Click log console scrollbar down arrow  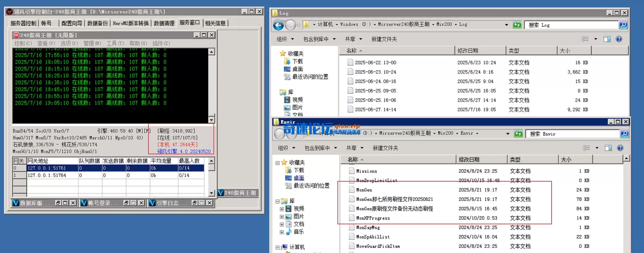[x=211, y=120]
